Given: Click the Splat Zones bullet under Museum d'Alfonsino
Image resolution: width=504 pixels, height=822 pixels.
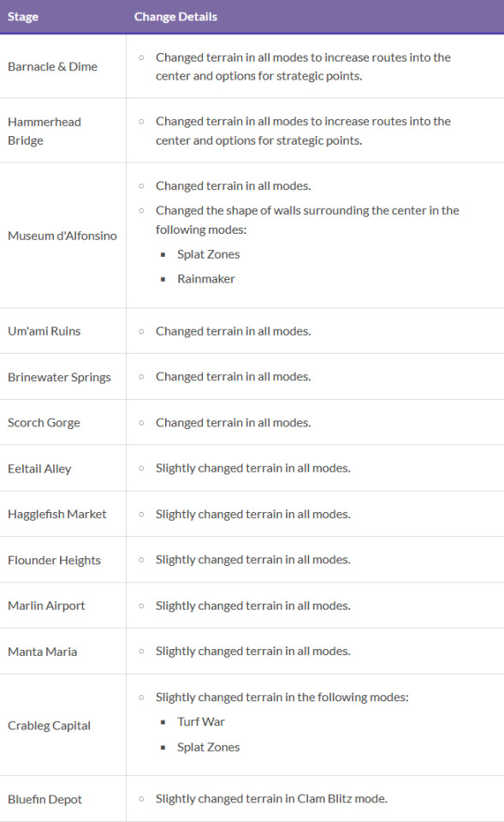Looking at the screenshot, I should click(209, 254).
